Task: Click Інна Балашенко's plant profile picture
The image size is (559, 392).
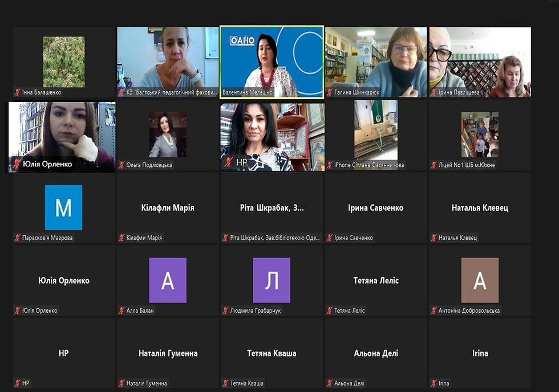Action: (63, 62)
